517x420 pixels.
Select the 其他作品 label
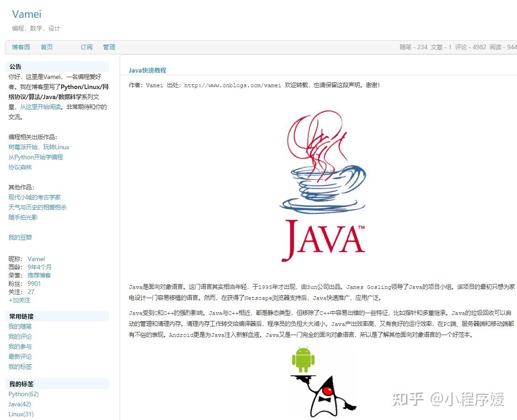(x=21, y=187)
